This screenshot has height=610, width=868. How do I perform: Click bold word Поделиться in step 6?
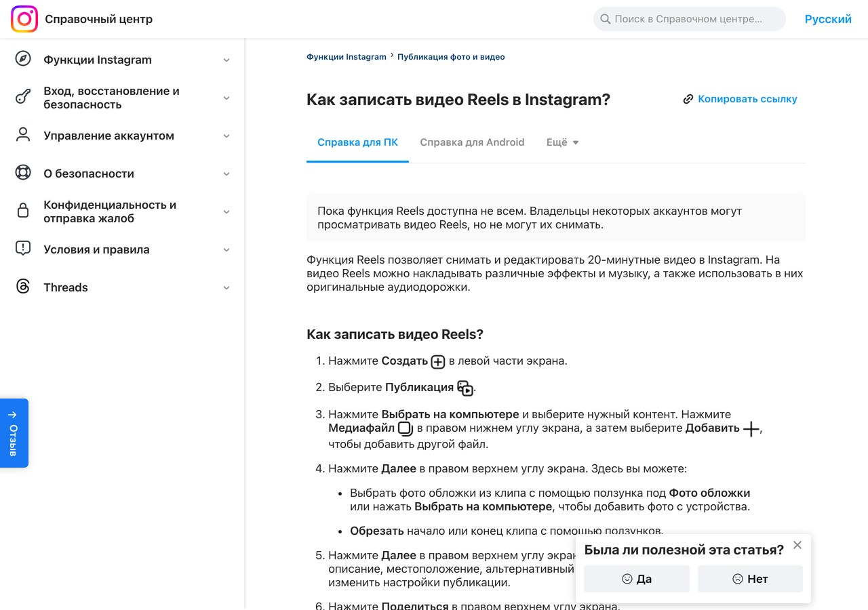[x=415, y=606]
